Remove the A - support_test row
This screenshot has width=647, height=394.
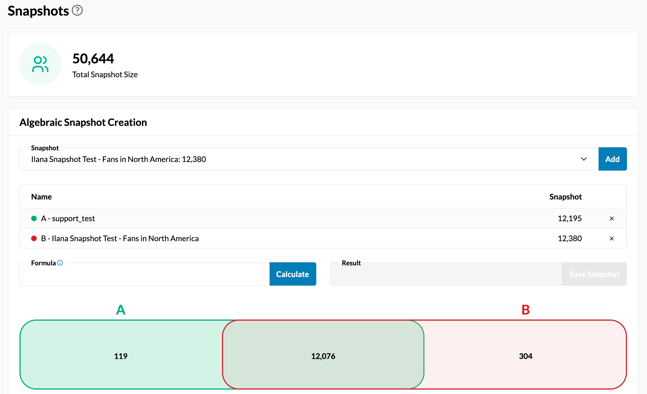tap(612, 219)
